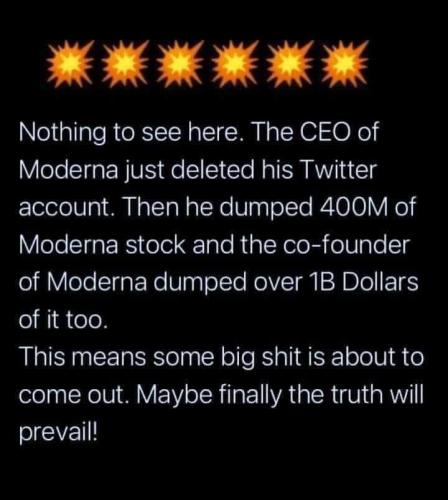Click the word "prevail!" ending the text
The height and width of the screenshot is (500, 448).
click(x=59, y=434)
